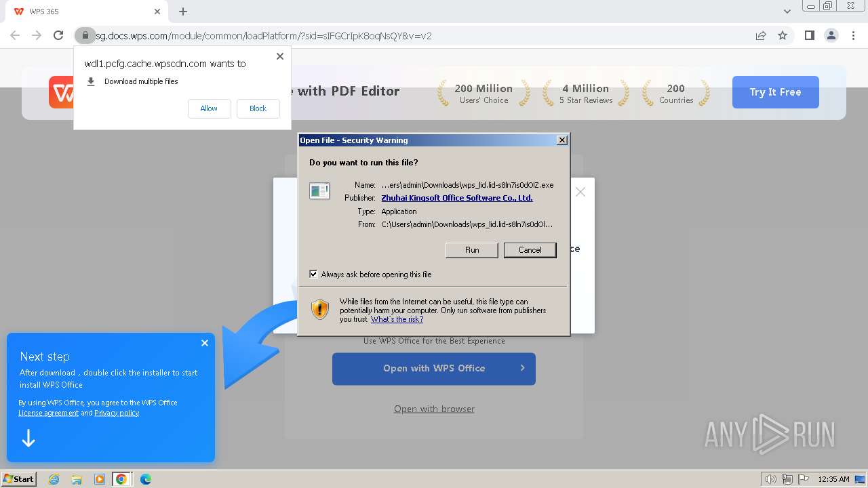The image size is (868, 488).
Task: Launch Internet Explorer from taskbar
Action: click(x=54, y=479)
